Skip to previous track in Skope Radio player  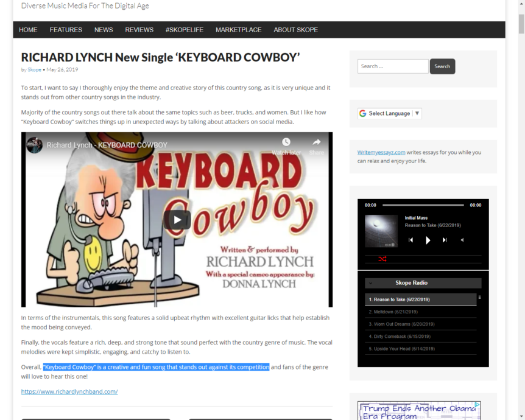pos(411,240)
